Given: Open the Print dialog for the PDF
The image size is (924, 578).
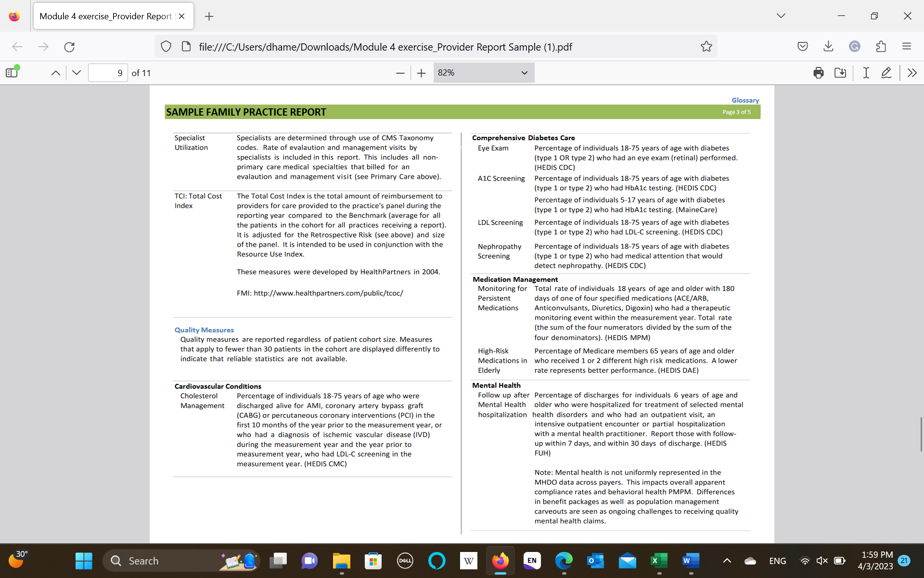Looking at the screenshot, I should tap(818, 72).
